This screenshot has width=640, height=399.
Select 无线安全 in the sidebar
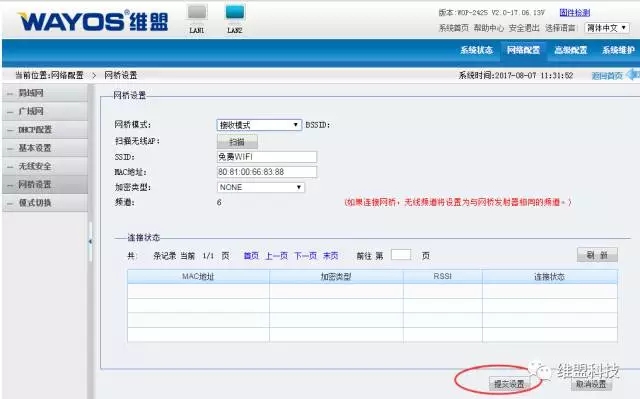[x=45, y=166]
